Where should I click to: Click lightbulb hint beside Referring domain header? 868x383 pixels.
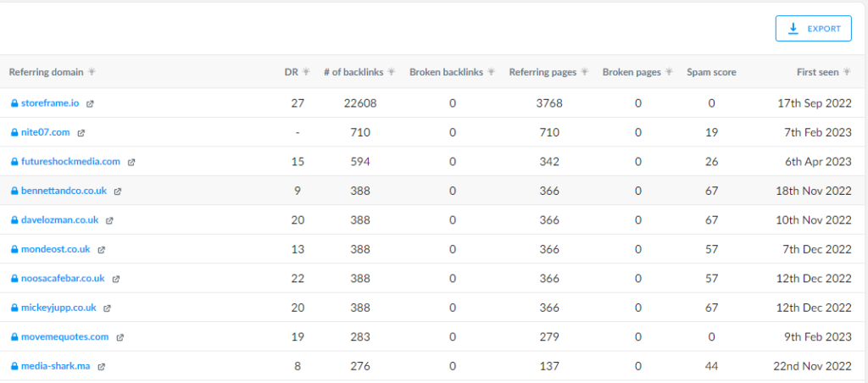92,72
